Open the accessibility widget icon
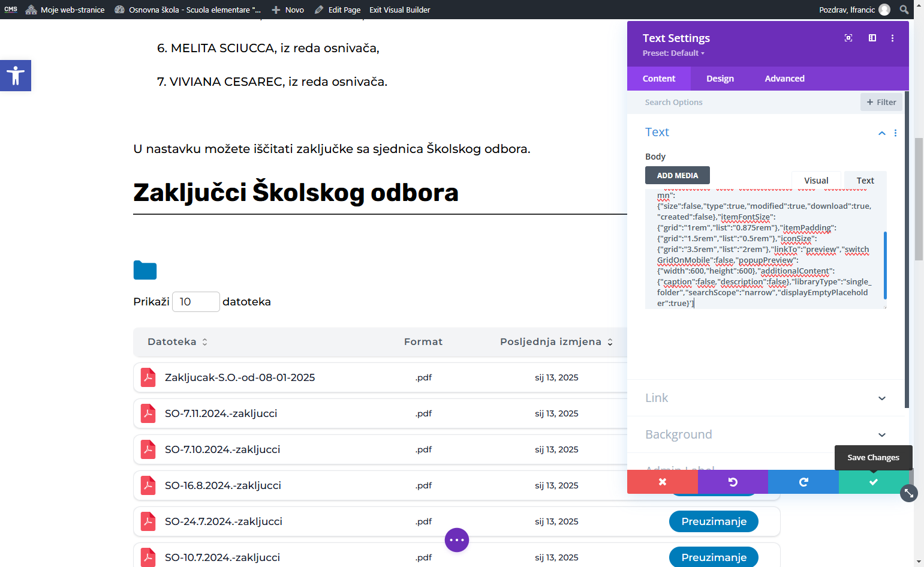The image size is (924, 567). click(x=16, y=76)
